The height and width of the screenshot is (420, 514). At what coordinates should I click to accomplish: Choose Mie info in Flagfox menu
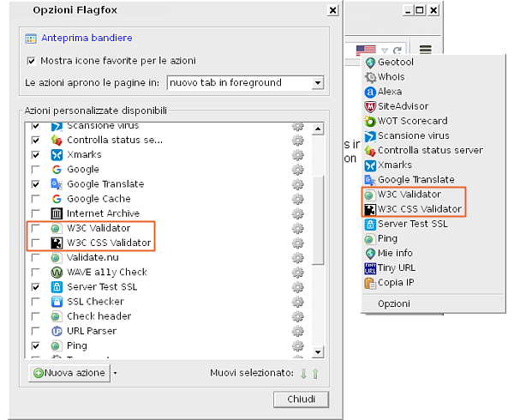pyautogui.click(x=433, y=253)
